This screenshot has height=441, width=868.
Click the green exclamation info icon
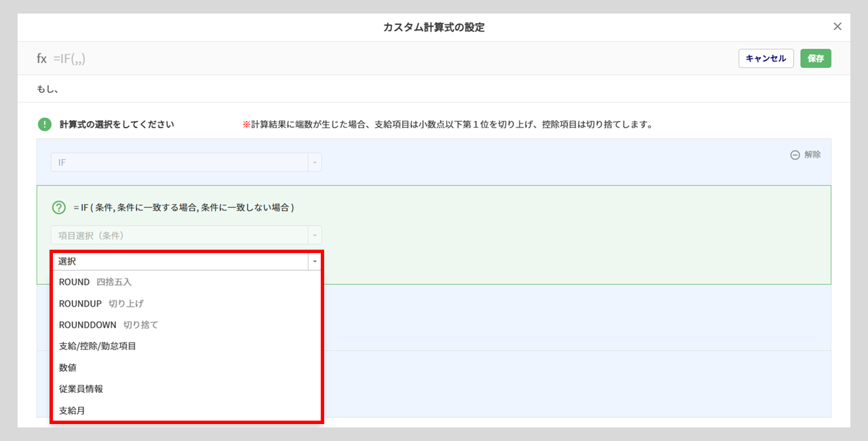click(x=44, y=124)
